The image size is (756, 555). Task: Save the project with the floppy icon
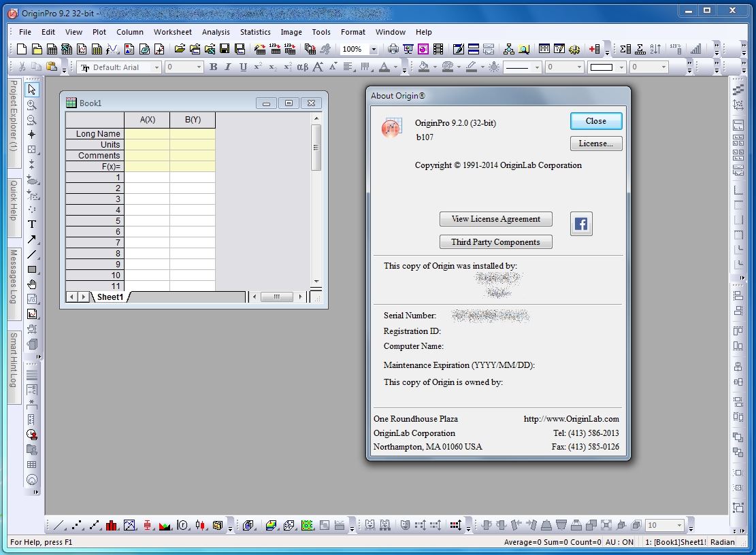pos(225,49)
